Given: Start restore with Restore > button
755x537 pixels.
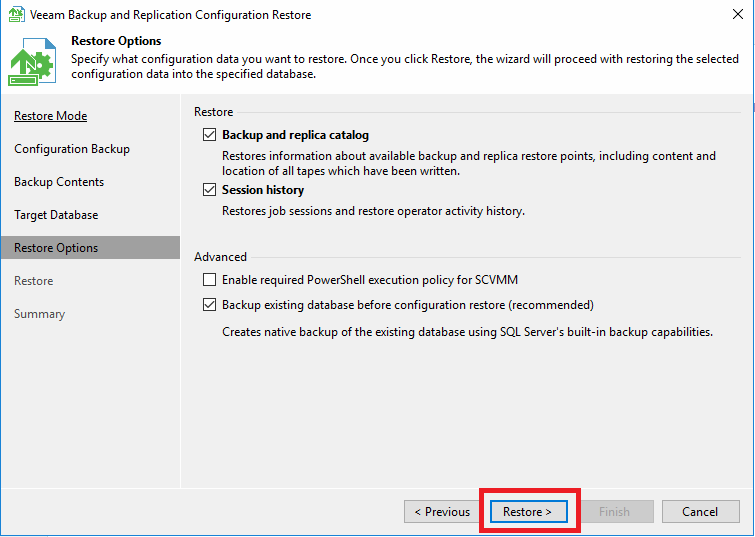Looking at the screenshot, I should [528, 511].
